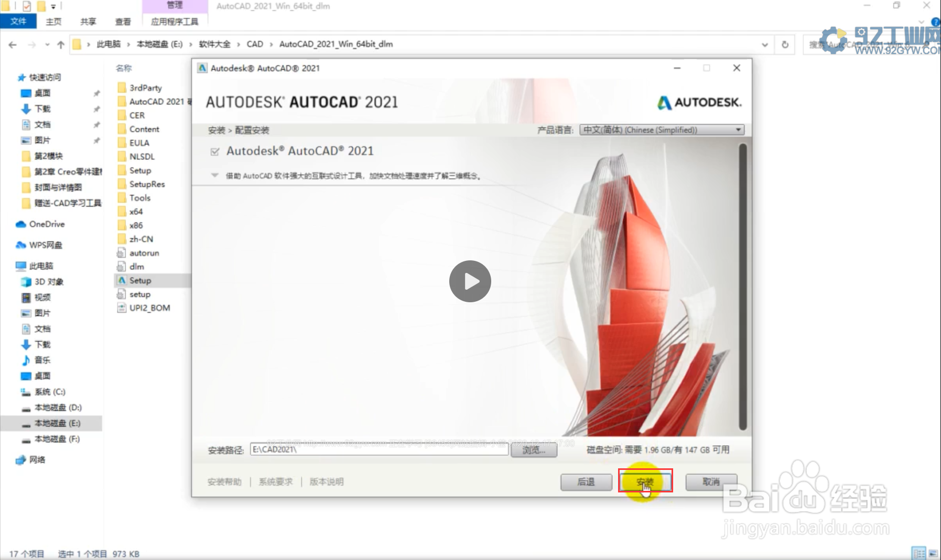
Task: Click the Explorer Back arrow
Action: (13, 45)
